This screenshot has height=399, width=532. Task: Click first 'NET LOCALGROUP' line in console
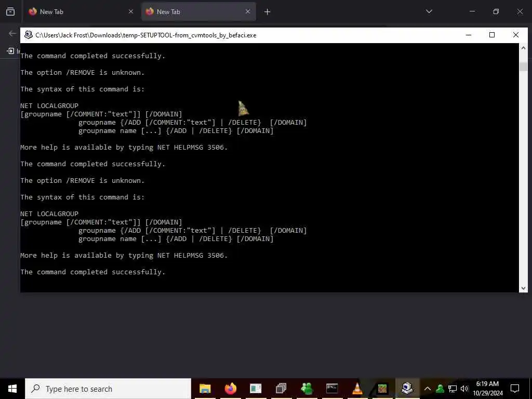click(49, 105)
